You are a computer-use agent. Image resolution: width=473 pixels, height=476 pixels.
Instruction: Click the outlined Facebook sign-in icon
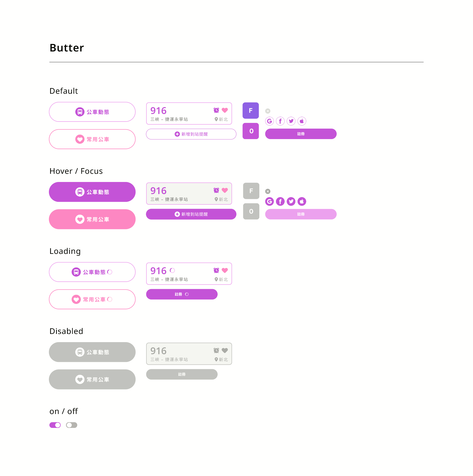click(280, 121)
